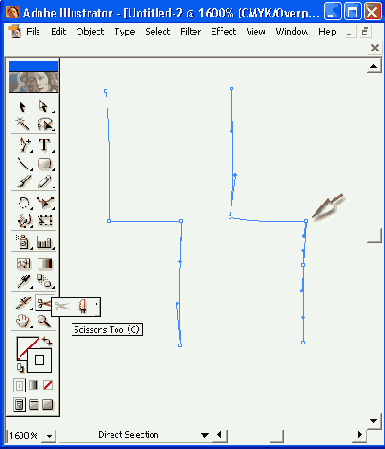
Task: Click the vertical scrollbar up arrow
Action: (x=374, y=67)
